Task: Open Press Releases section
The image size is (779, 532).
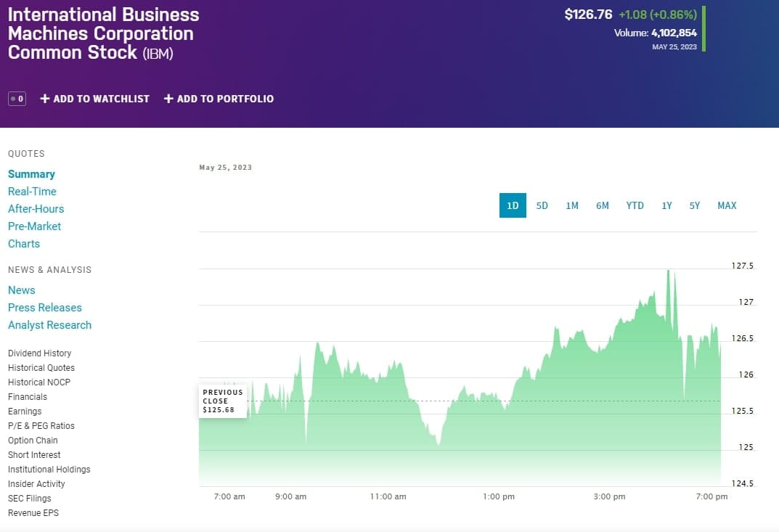Action: click(45, 308)
